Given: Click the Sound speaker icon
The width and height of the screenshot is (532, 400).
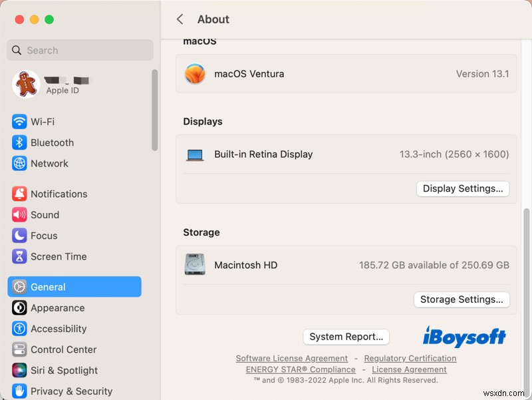Looking at the screenshot, I should (x=19, y=214).
